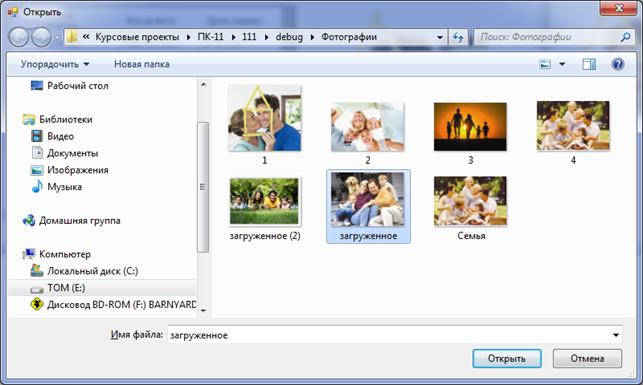Image resolution: width=643 pixels, height=385 pixels.
Task: Select the highlighted загруженное family-with-dog thumbnail
Action: [368, 200]
